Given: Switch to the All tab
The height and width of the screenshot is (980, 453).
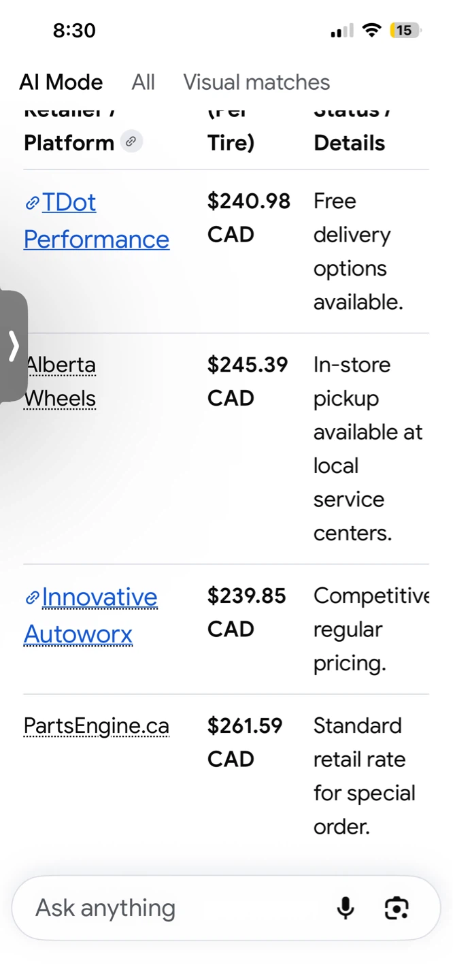Looking at the screenshot, I should 143,82.
